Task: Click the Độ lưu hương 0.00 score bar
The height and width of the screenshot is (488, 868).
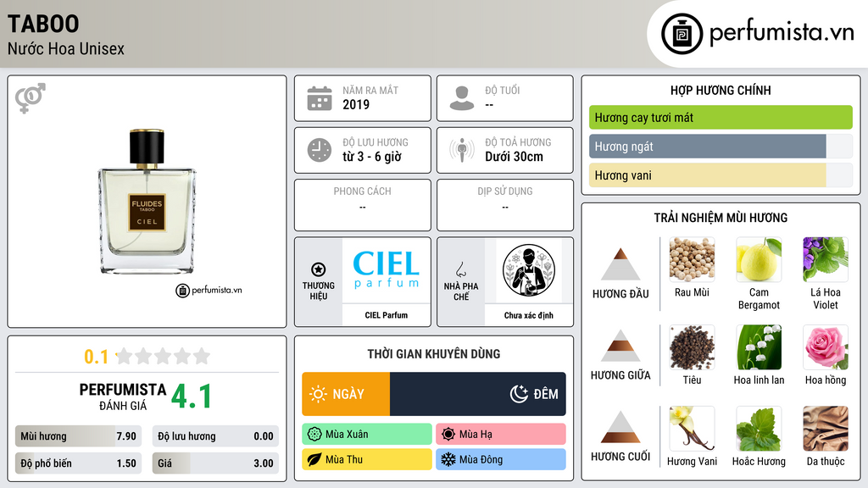Action: (215, 436)
